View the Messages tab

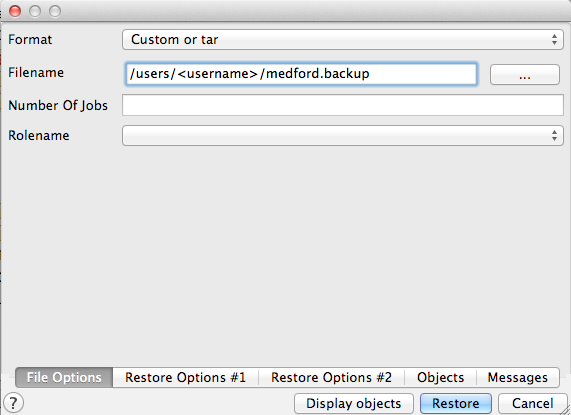(518, 378)
